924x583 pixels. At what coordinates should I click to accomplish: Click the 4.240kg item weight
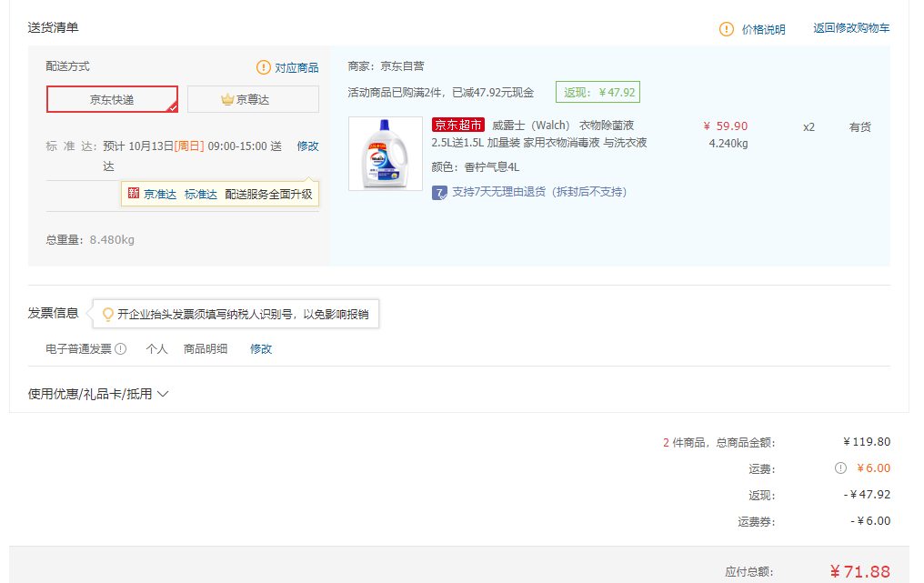point(728,143)
